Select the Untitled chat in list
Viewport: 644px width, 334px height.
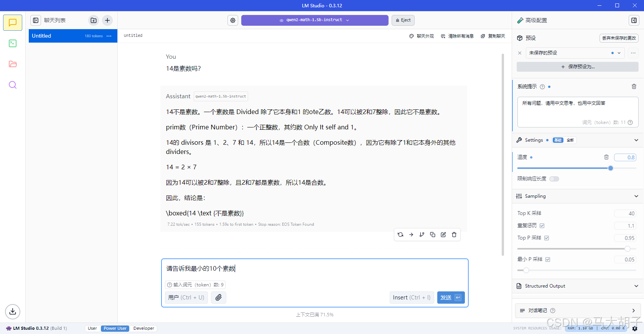tap(73, 36)
